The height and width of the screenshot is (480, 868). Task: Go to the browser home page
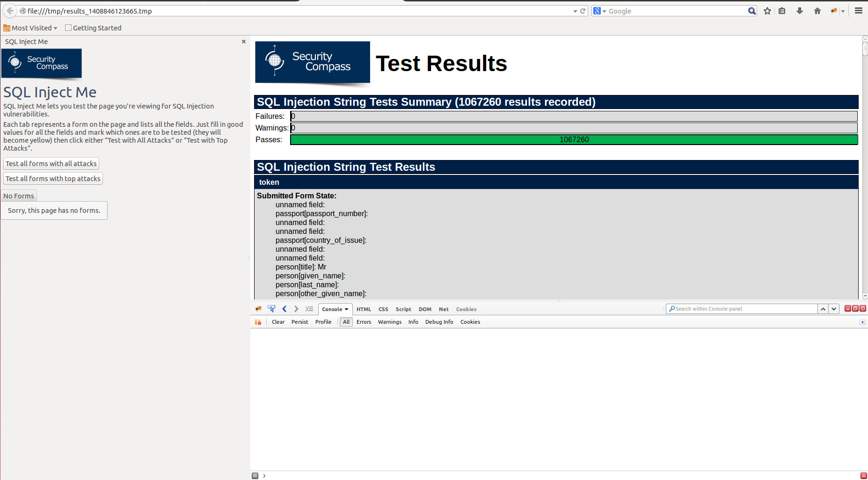[x=817, y=11]
